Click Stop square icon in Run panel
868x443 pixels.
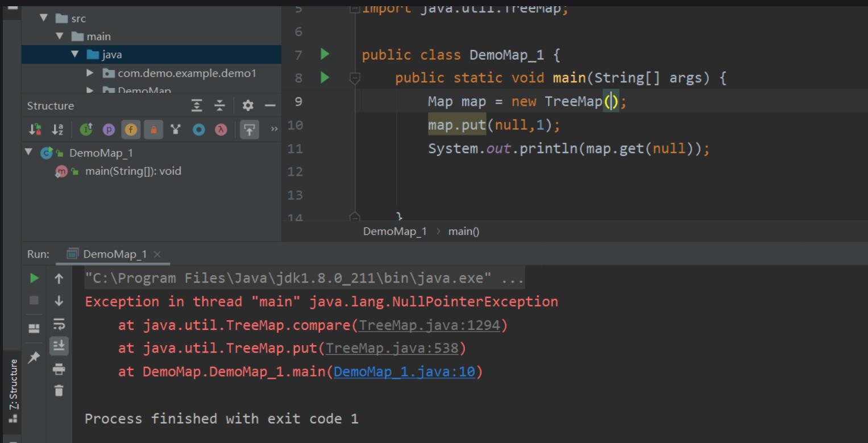pos(34,300)
